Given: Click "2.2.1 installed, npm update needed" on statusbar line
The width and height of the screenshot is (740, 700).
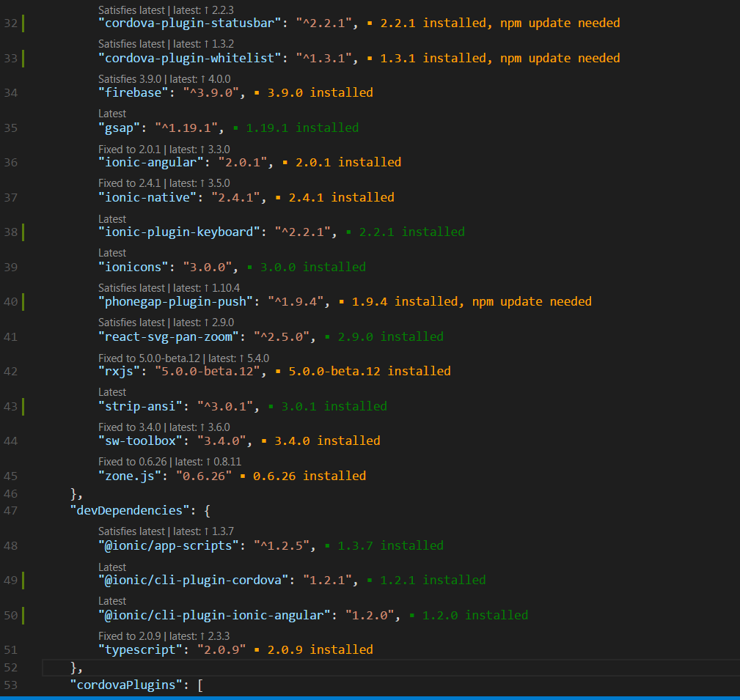Looking at the screenshot, I should 499,23.
